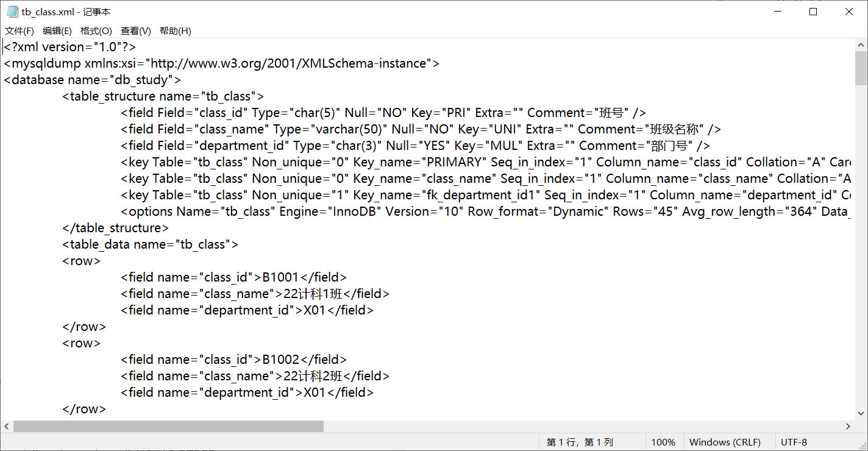Click the 22计科1班 class_name line
The image size is (868, 451).
[x=255, y=294]
